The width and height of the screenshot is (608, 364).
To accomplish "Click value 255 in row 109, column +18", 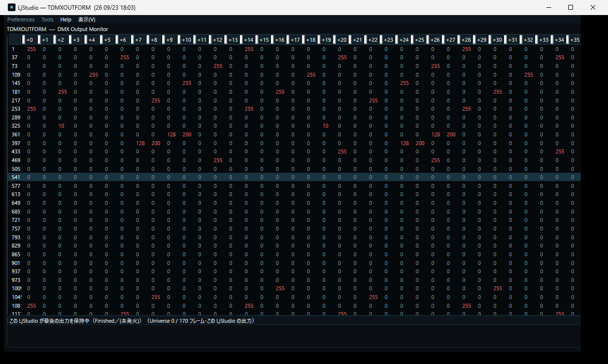I will 311,75.
